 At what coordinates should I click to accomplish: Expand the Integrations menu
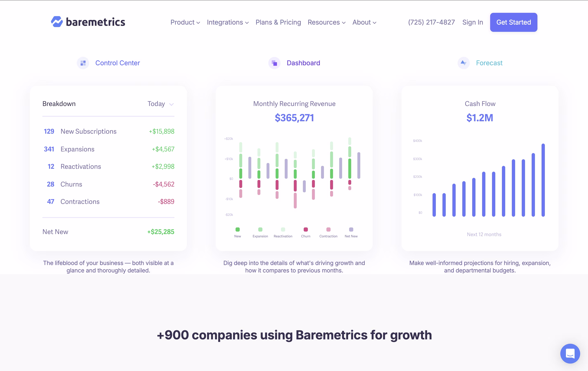click(x=228, y=22)
